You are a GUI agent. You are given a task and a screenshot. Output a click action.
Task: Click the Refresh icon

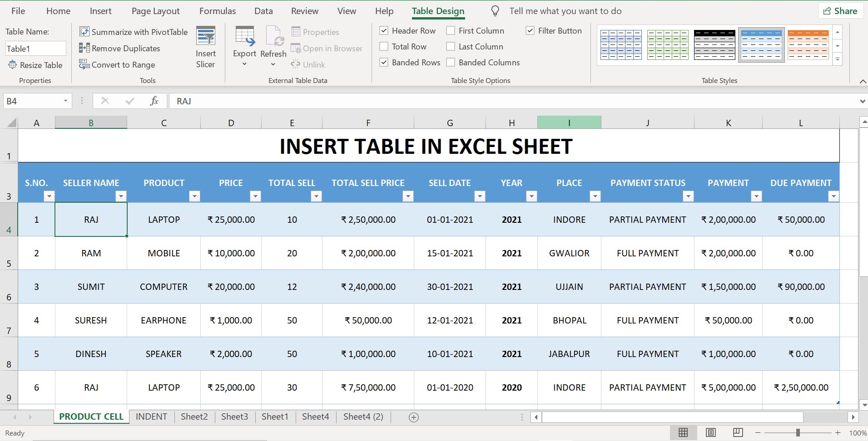click(275, 36)
